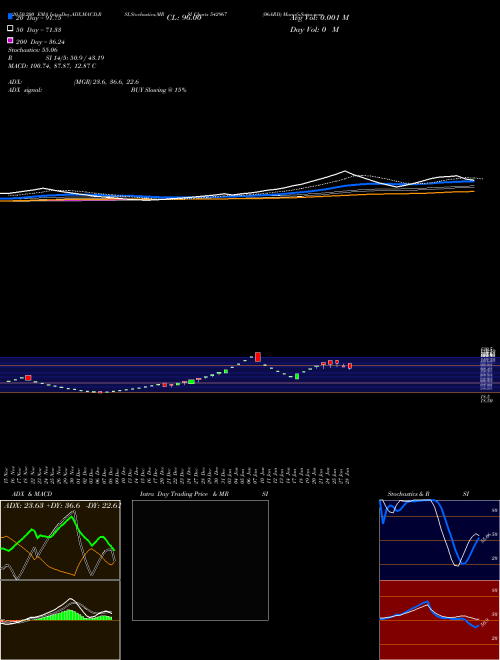Screen dimensions: 500x660
Task: Click the peak of the white 50 Day moving average line
Action: (x=345, y=171)
